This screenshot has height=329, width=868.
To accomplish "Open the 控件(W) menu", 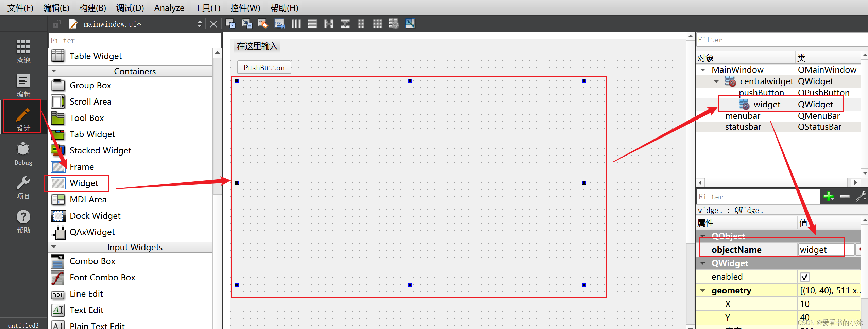I will pos(245,8).
